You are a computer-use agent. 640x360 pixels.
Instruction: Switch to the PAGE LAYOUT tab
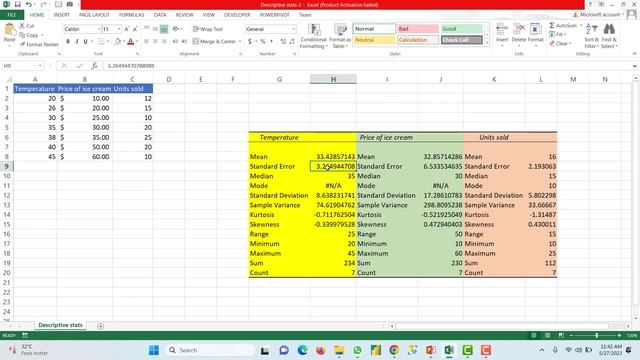point(94,15)
